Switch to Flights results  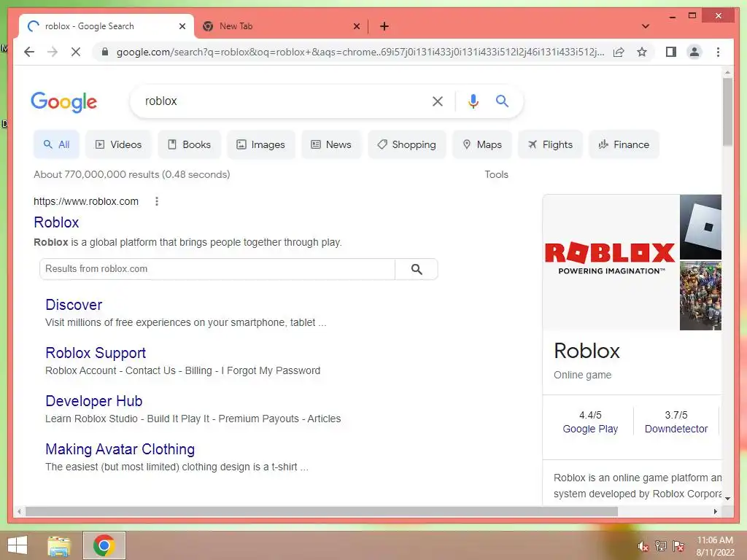(x=550, y=144)
